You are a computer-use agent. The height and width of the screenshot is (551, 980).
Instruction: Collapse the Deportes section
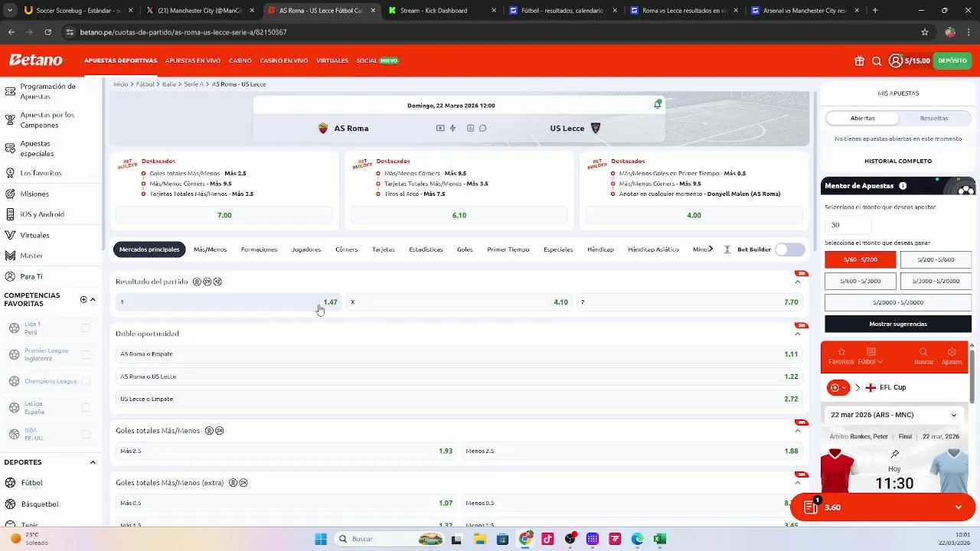93,462
